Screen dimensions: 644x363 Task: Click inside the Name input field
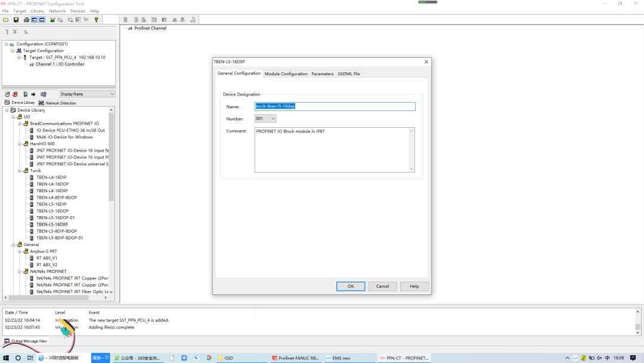coord(334,106)
